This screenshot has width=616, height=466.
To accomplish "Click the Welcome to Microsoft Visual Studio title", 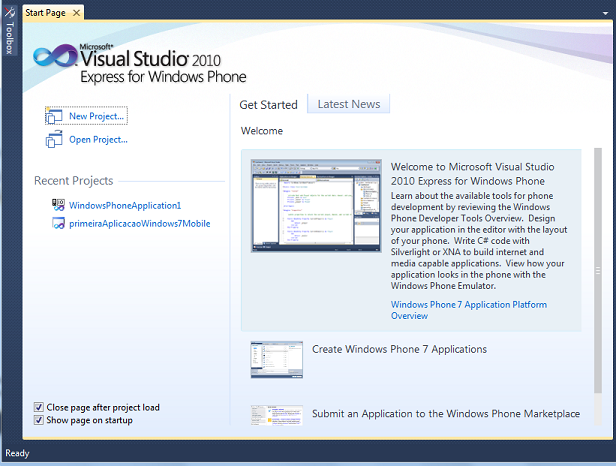I will coord(472,174).
